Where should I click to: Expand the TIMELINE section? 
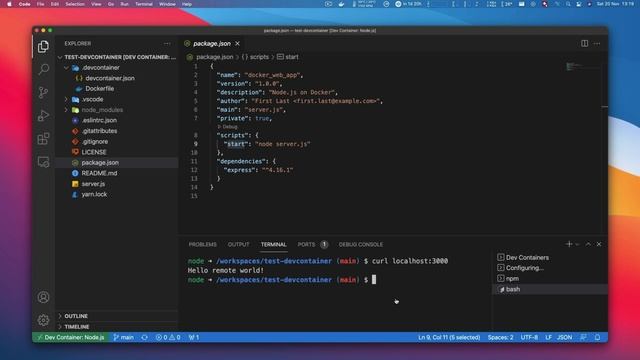pyautogui.click(x=117, y=327)
